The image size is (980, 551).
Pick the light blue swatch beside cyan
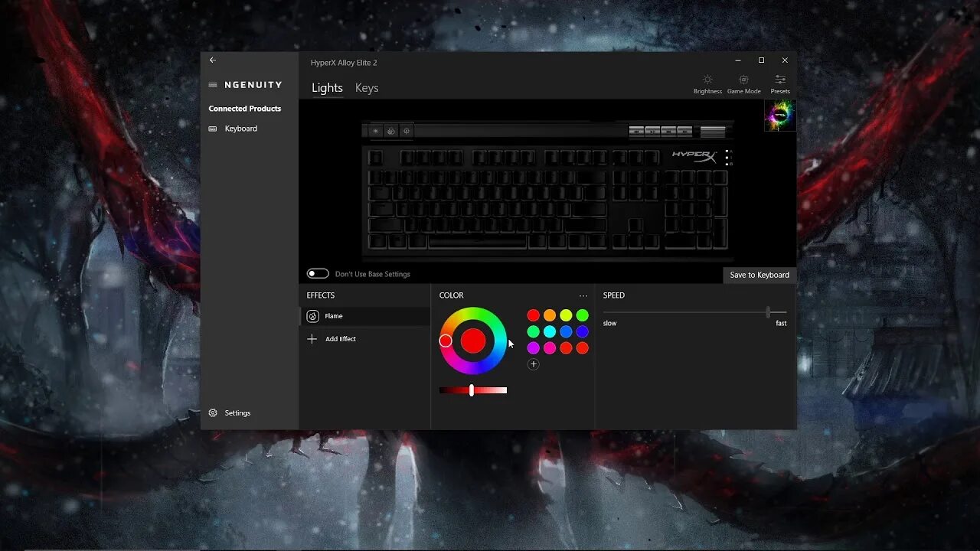566,331
